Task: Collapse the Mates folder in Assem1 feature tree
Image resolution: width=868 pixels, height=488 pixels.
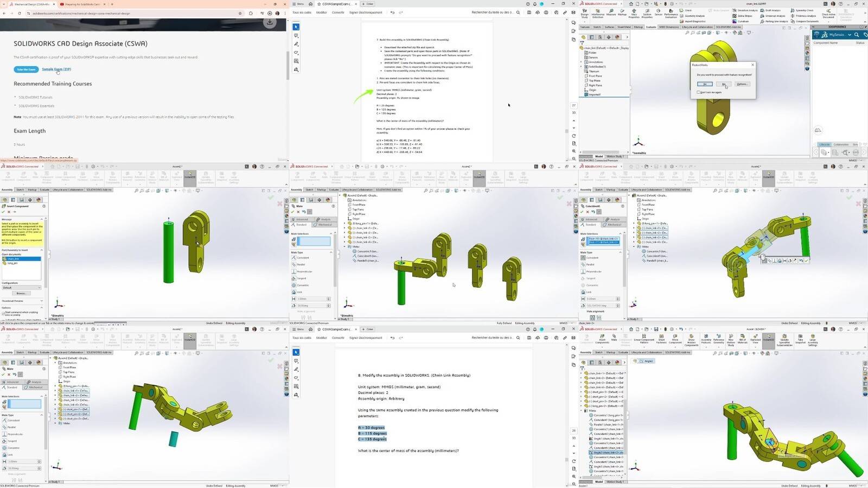Action: (x=581, y=410)
